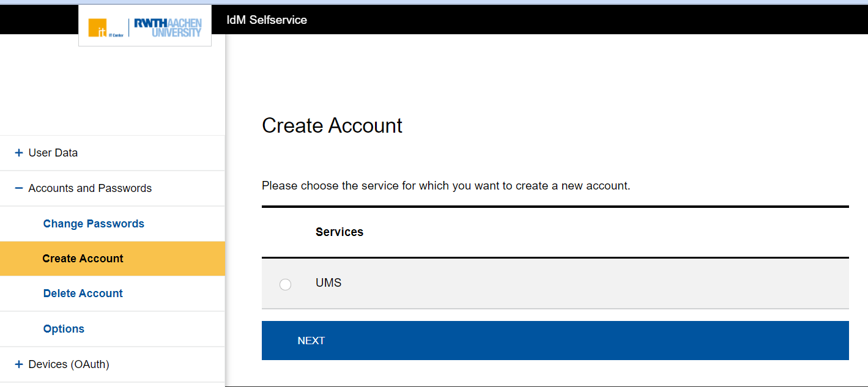Click the black top header bar

click(x=551, y=20)
